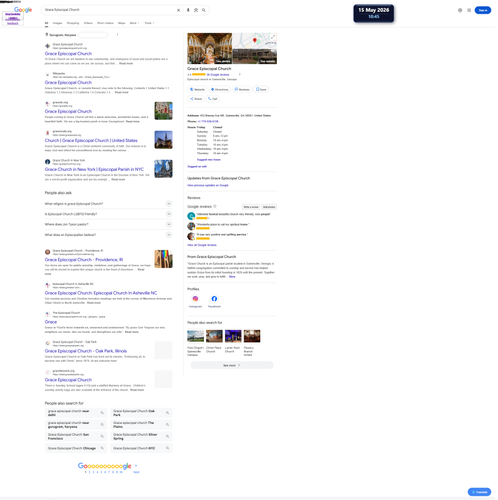Click 'Suggest new hours' link

209,160
